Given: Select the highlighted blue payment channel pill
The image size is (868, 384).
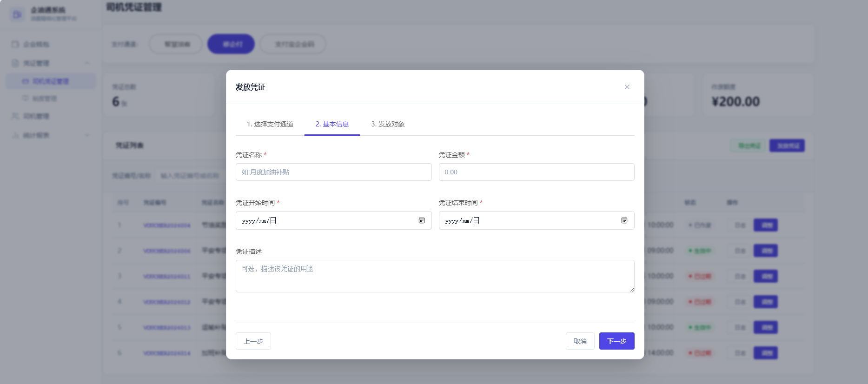Looking at the screenshot, I should (231, 44).
